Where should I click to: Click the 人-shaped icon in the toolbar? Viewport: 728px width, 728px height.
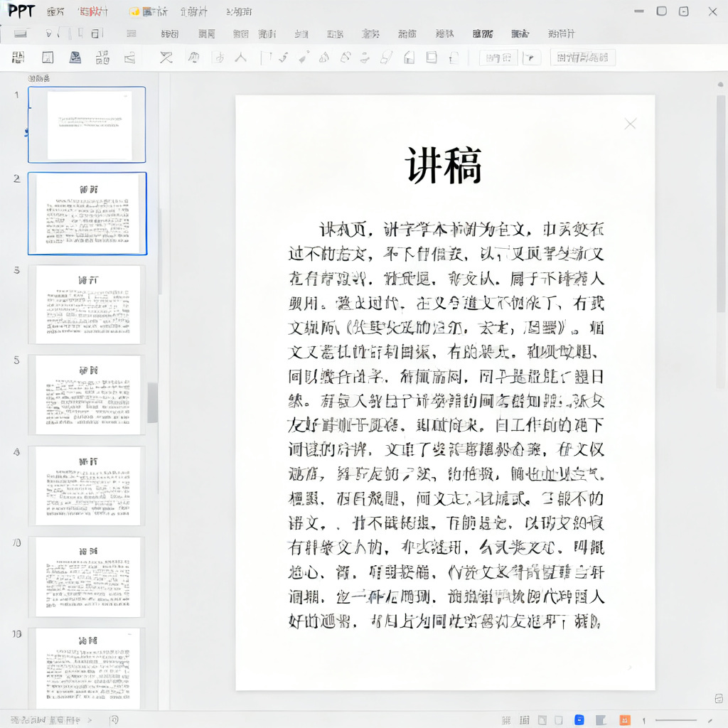pos(240,58)
